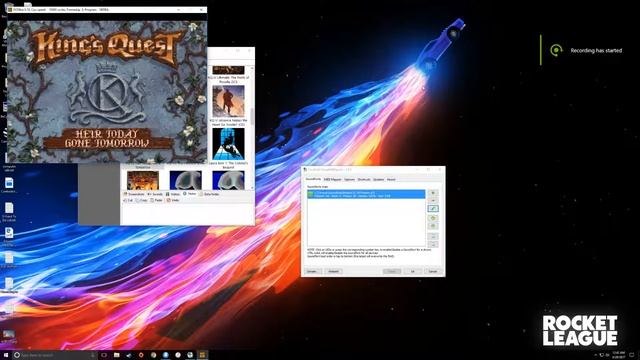
Task: Open the Sounds tab in the game launcher
Action: (155, 194)
